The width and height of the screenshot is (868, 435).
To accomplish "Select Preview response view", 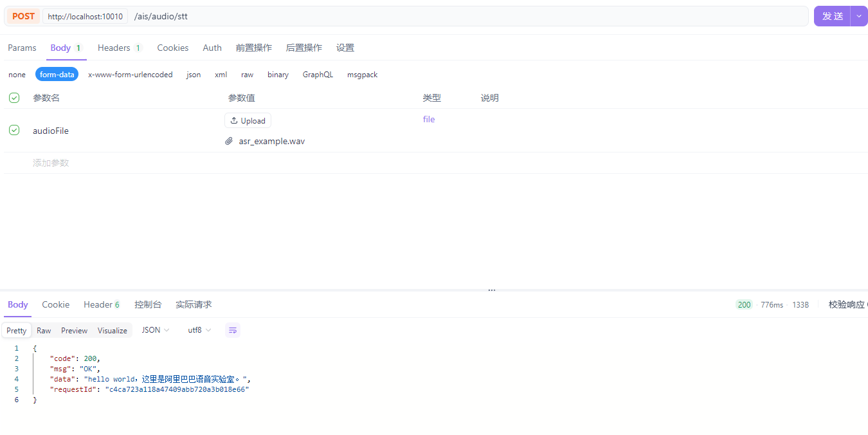I will tap(75, 331).
